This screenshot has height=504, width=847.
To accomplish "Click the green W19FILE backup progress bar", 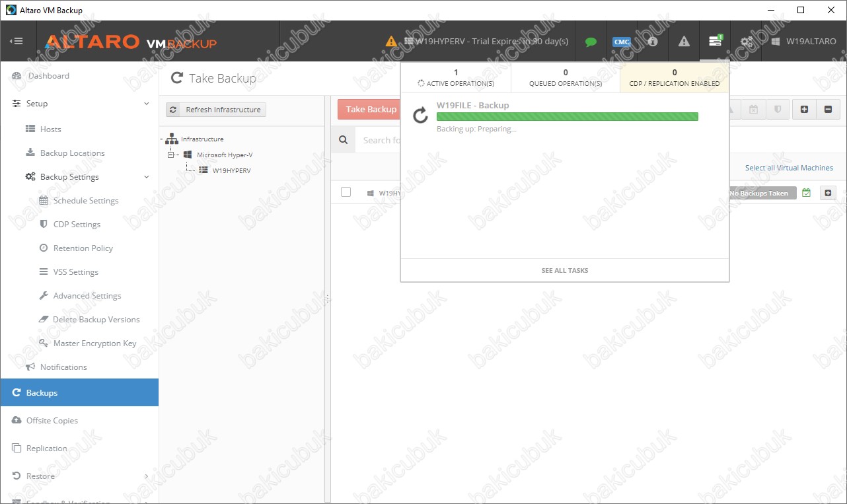I will [x=568, y=117].
